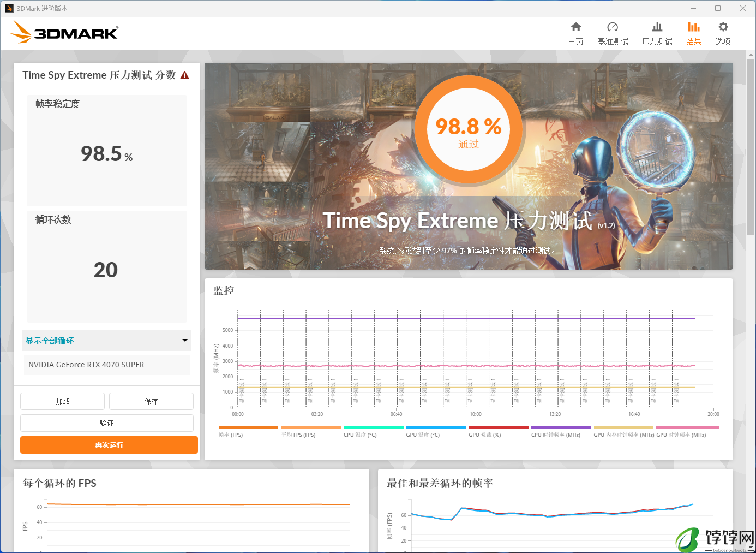
Task: Click the Time Spy Extreme 压力测试 banner title
Action: (x=469, y=221)
